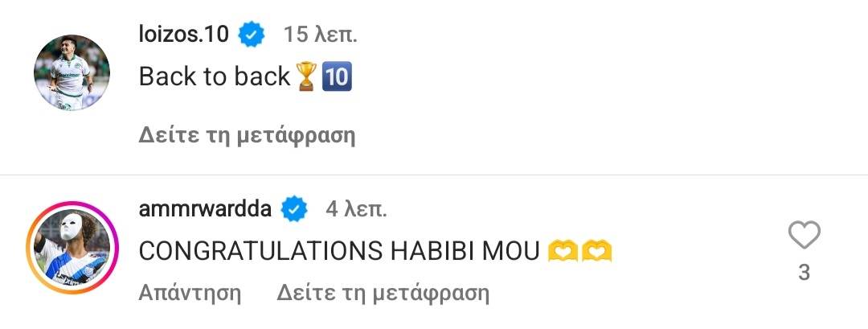Click the trophy emoji in loizos.10's comment
The image size is (868, 329).
click(307, 76)
